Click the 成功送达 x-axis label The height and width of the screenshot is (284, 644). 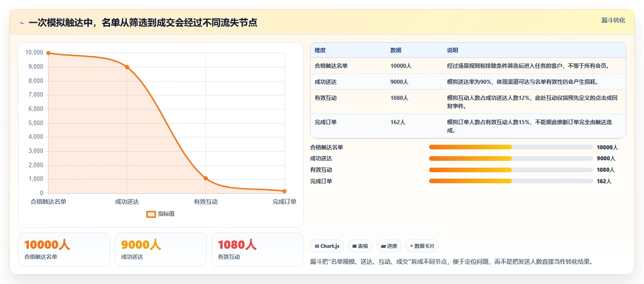coord(127,202)
